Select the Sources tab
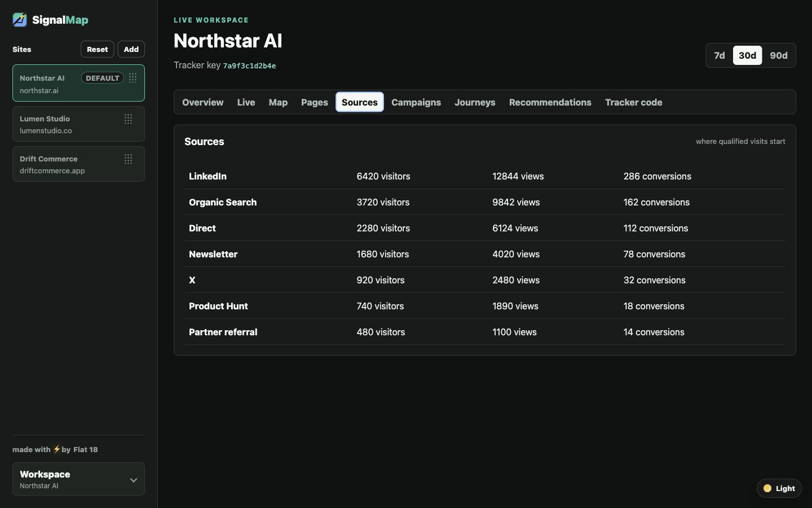This screenshot has width=812, height=508. point(360,102)
